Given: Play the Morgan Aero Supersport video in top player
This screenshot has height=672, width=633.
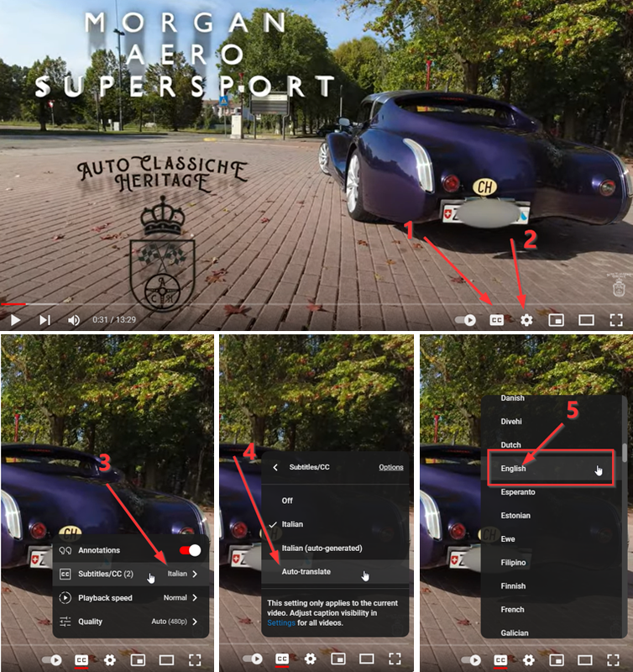Looking at the screenshot, I should [15, 320].
